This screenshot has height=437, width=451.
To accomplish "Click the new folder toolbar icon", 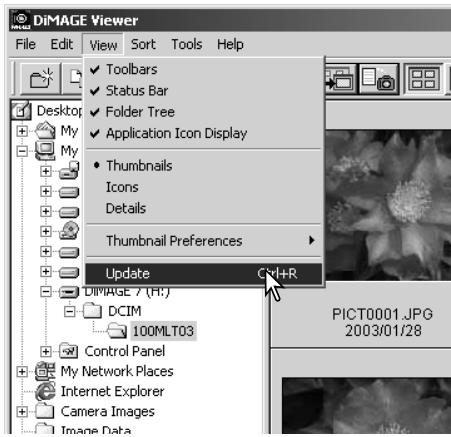I will 41,79.
